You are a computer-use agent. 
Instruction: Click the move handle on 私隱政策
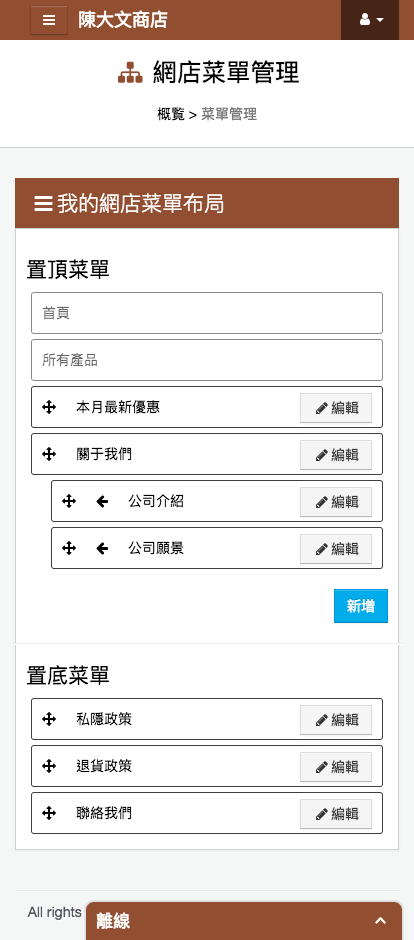pos(49,719)
